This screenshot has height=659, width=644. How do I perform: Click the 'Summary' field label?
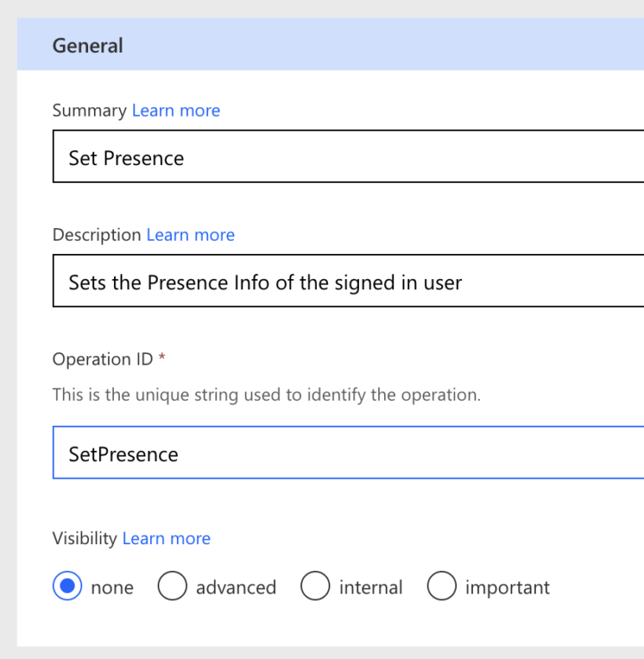(90, 111)
